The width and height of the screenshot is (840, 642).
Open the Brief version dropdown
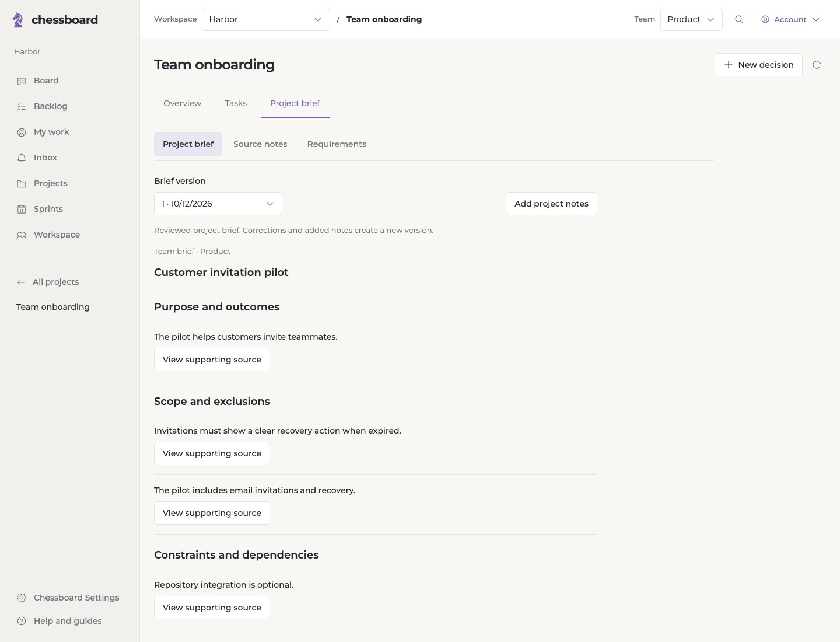[218, 204]
